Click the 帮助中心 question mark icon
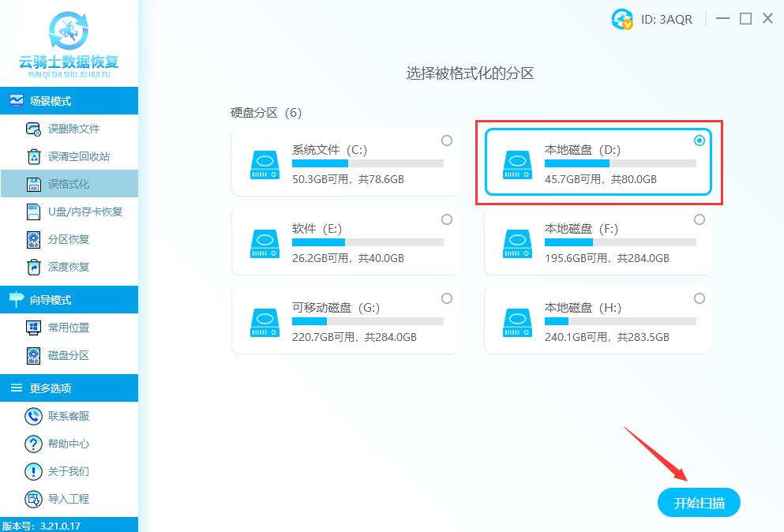The width and height of the screenshot is (784, 532). coord(33,444)
